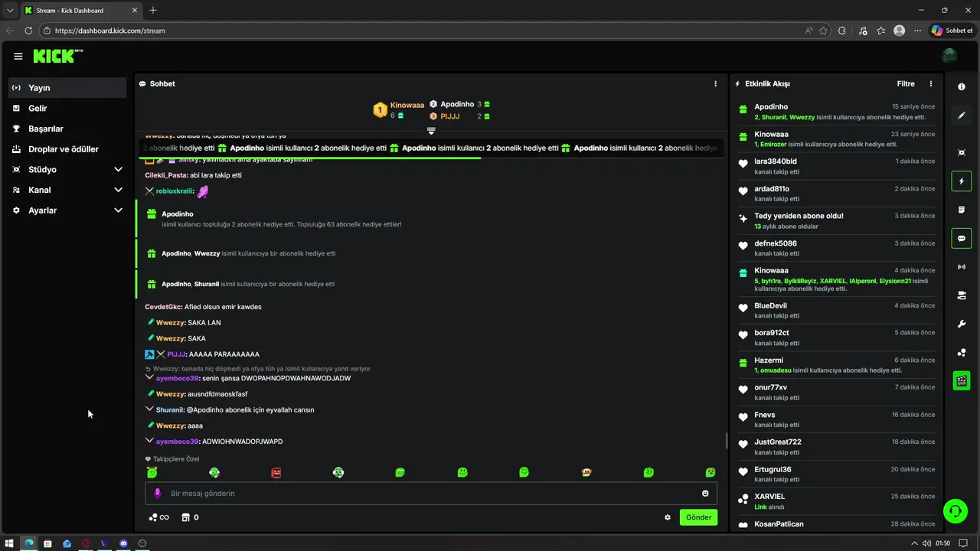The width and height of the screenshot is (980, 551).
Task: Collapse the pinned gifts arrow under leaderboard
Action: (431, 131)
